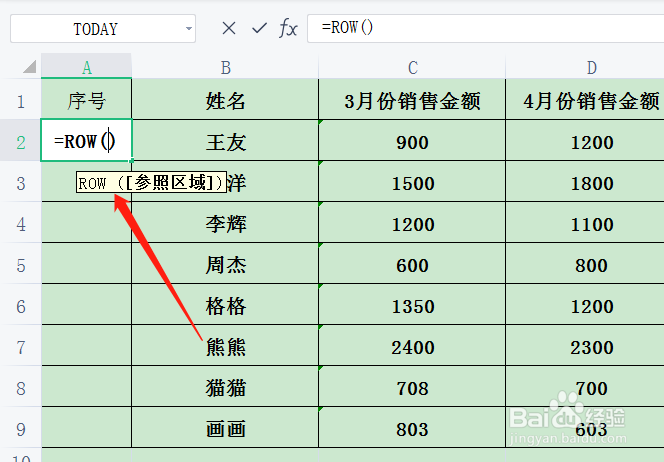
Task: Select row 9 header
Action: coord(20,429)
